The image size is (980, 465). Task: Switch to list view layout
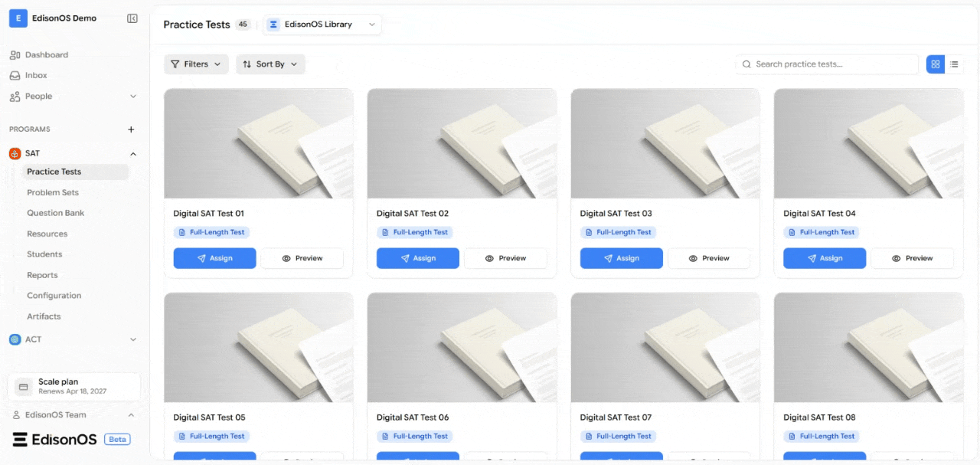[954, 64]
